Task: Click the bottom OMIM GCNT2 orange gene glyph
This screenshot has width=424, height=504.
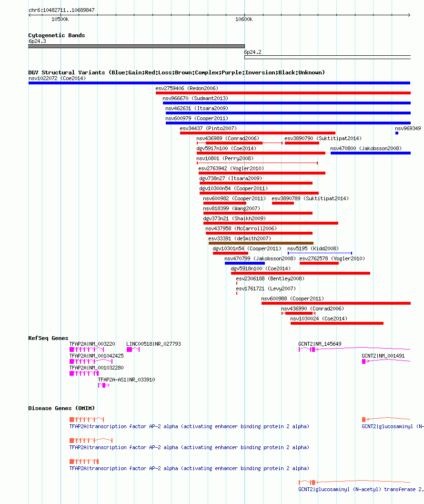Action: pos(354,482)
